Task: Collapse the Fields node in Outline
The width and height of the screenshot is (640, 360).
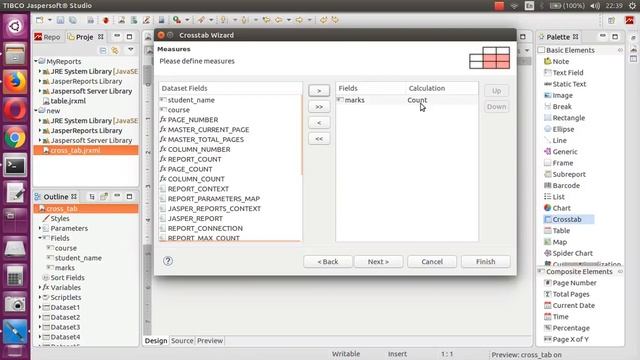Action: point(40,238)
